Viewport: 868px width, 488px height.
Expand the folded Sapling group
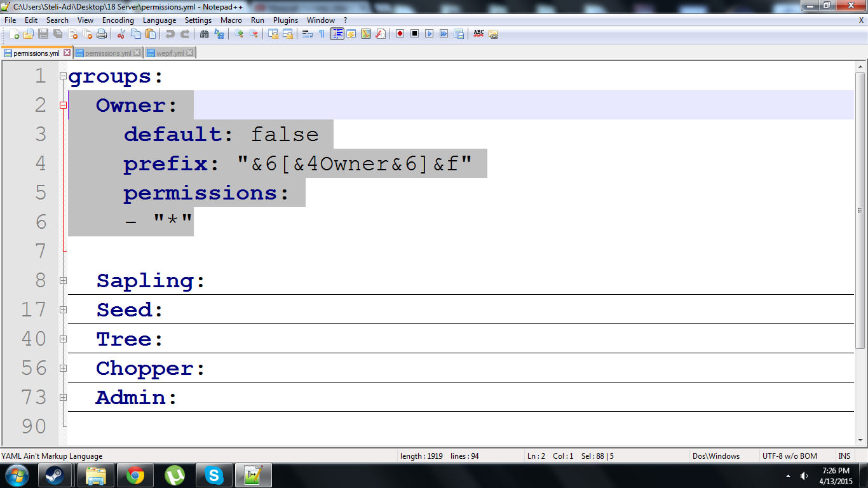click(x=63, y=280)
